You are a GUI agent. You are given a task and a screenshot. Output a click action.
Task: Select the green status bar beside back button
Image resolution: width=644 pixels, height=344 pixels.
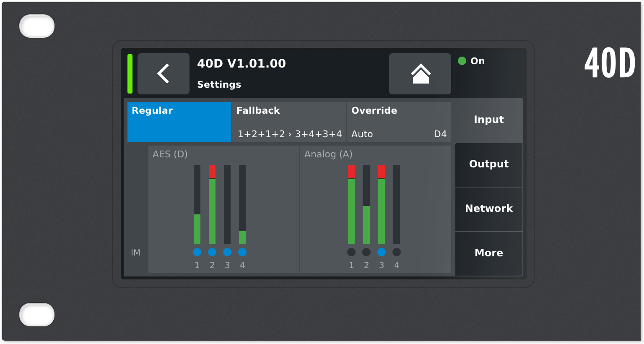pos(130,74)
